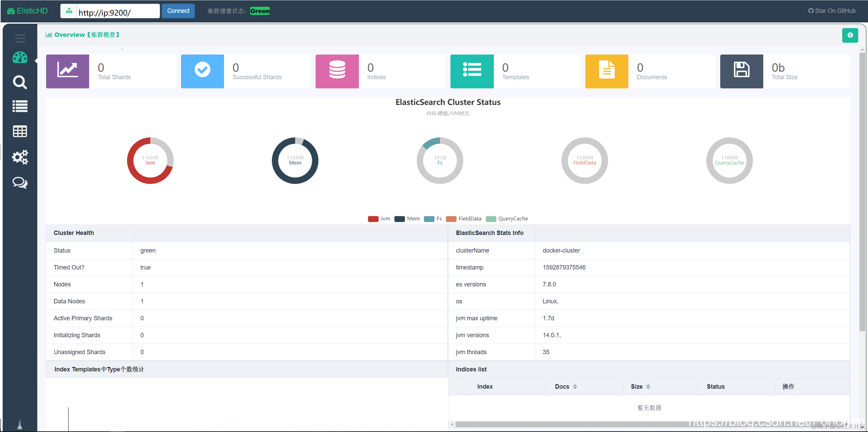Sort indices list by Size column
This screenshot has width=868, height=432.
click(x=648, y=387)
